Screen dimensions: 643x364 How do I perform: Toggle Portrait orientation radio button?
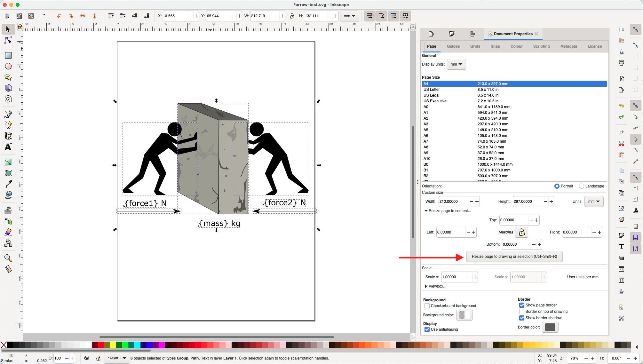pyautogui.click(x=557, y=186)
